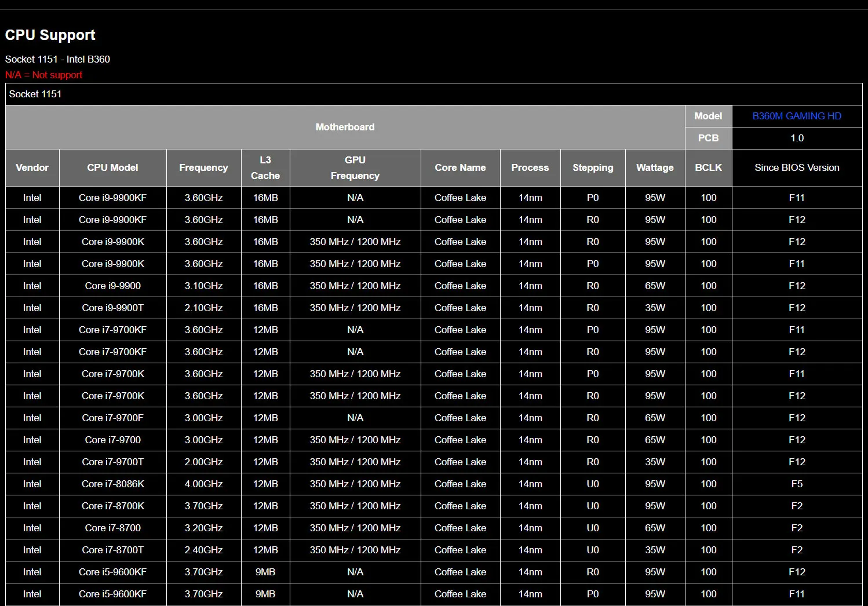This screenshot has height=606, width=868.
Task: Select the "F5" BIOS version cell
Action: tap(797, 484)
